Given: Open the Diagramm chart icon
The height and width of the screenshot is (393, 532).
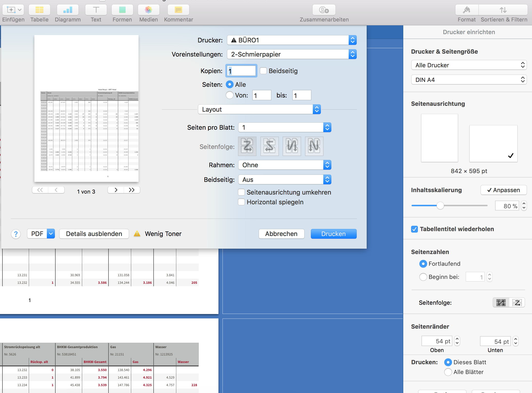Looking at the screenshot, I should pyautogui.click(x=68, y=10).
